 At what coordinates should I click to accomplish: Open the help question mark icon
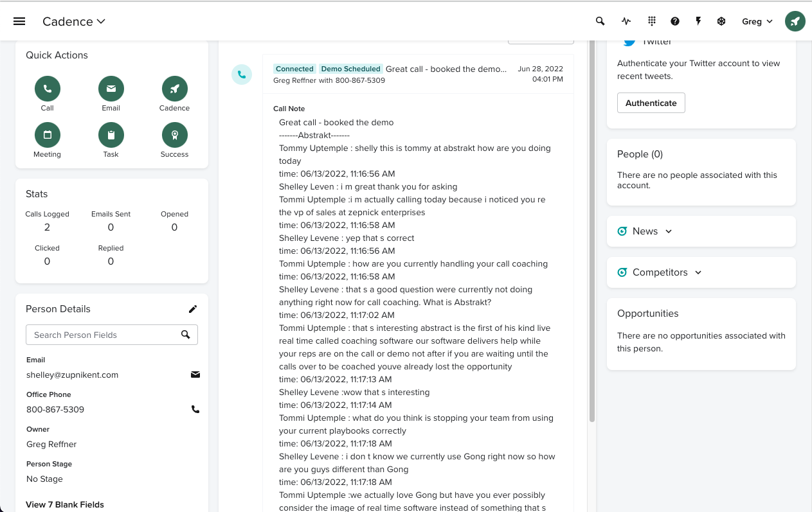pos(675,21)
